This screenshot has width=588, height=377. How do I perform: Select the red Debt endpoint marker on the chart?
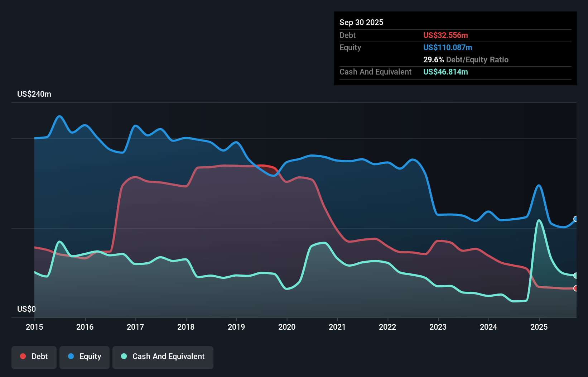point(576,288)
